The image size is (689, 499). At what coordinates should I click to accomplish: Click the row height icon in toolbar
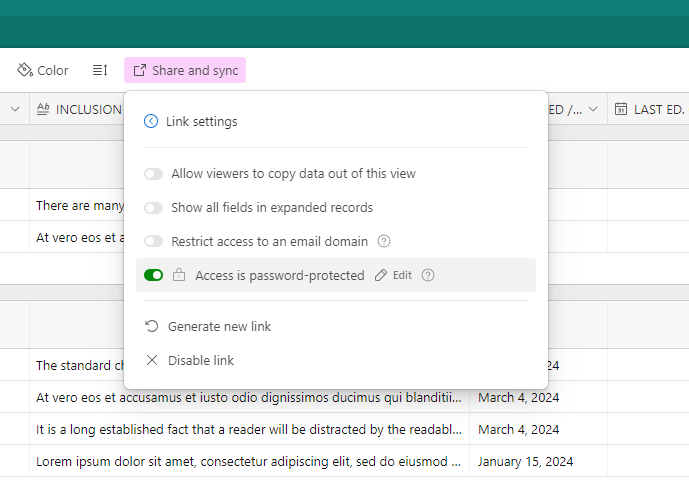[x=100, y=70]
